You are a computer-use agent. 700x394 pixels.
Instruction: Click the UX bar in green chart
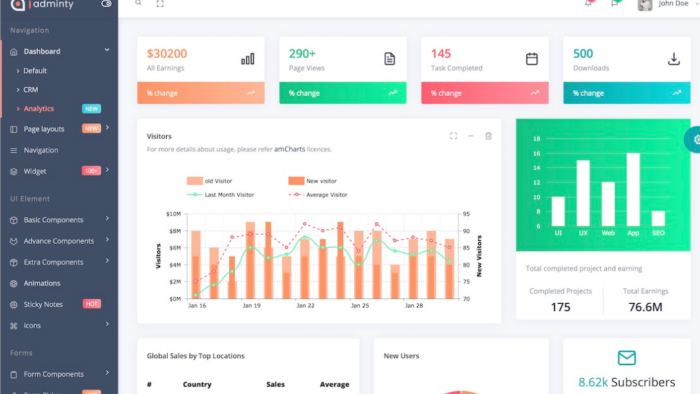[583, 193]
